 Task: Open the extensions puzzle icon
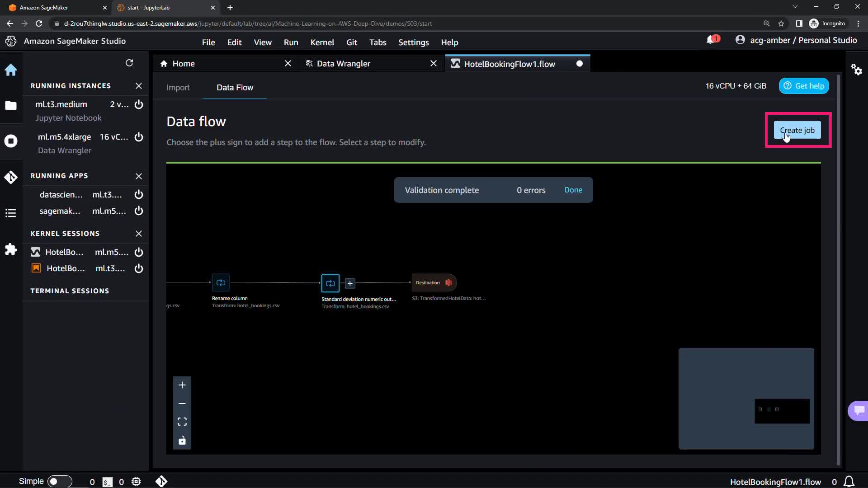pos(11,249)
